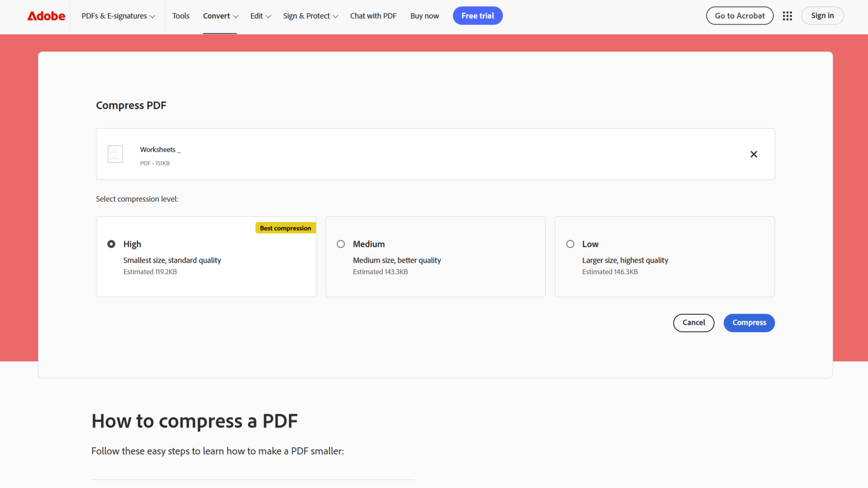
Task: Select Low compression radio button
Action: [570, 243]
